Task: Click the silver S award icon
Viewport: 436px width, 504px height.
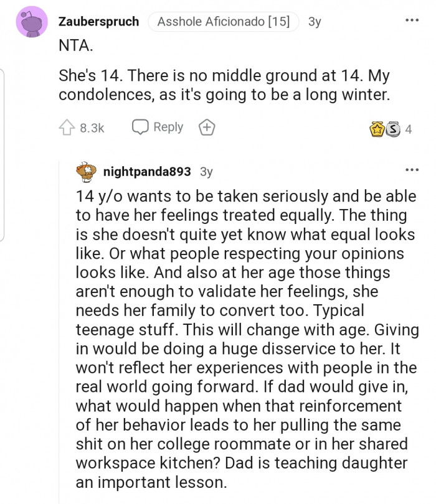Action: pyautogui.click(x=392, y=129)
